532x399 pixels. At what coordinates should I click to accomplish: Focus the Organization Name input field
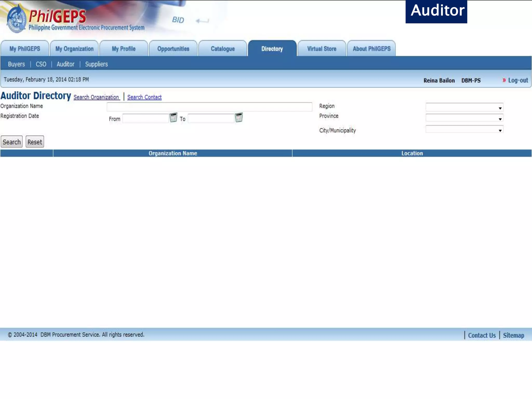[x=209, y=107]
